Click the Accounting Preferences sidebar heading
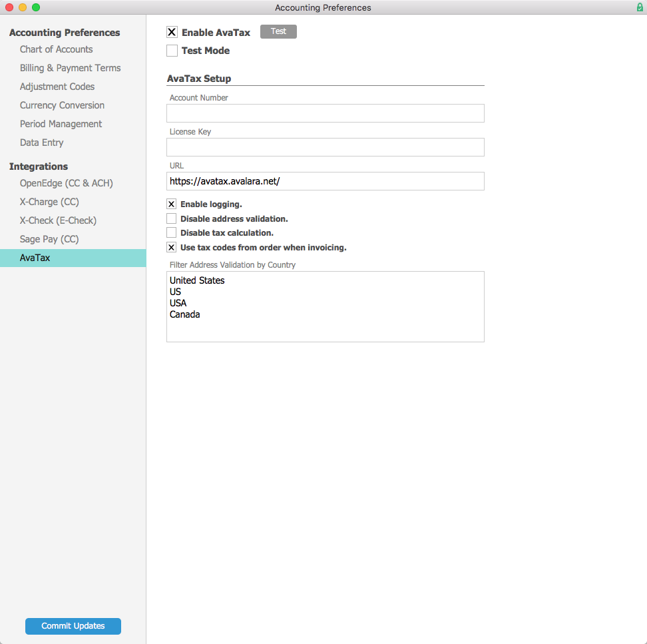Image resolution: width=647 pixels, height=644 pixels. tap(65, 32)
